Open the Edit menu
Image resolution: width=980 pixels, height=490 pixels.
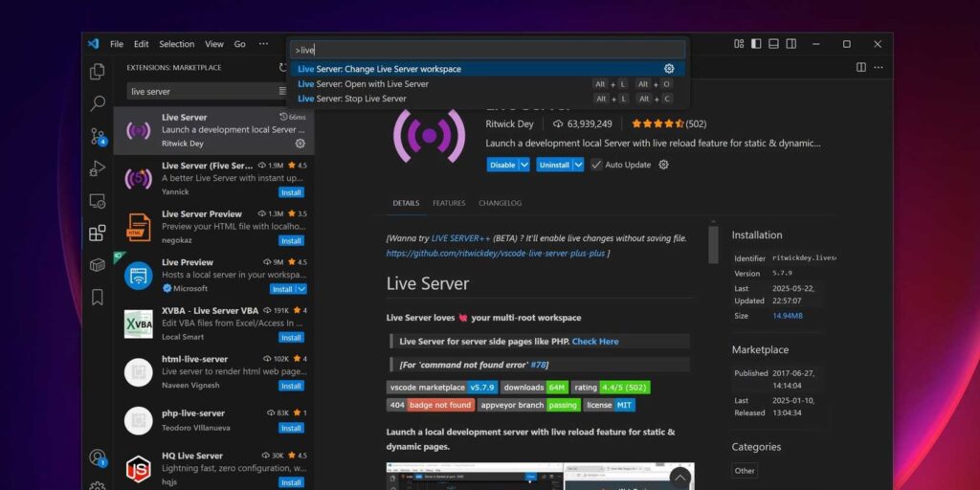pyautogui.click(x=142, y=44)
